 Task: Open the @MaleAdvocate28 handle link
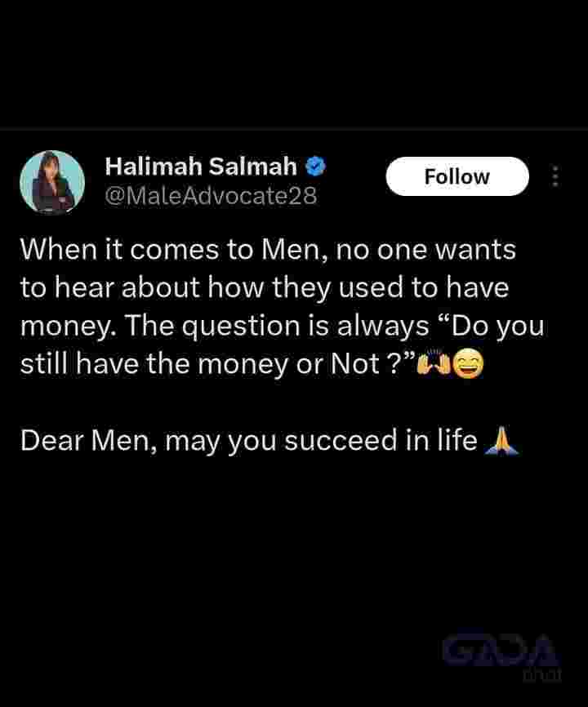pyautogui.click(x=211, y=196)
